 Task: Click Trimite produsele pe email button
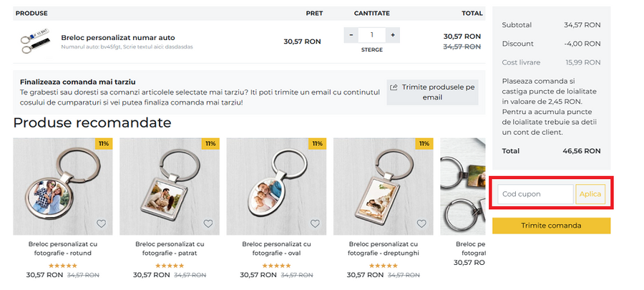pyautogui.click(x=432, y=92)
